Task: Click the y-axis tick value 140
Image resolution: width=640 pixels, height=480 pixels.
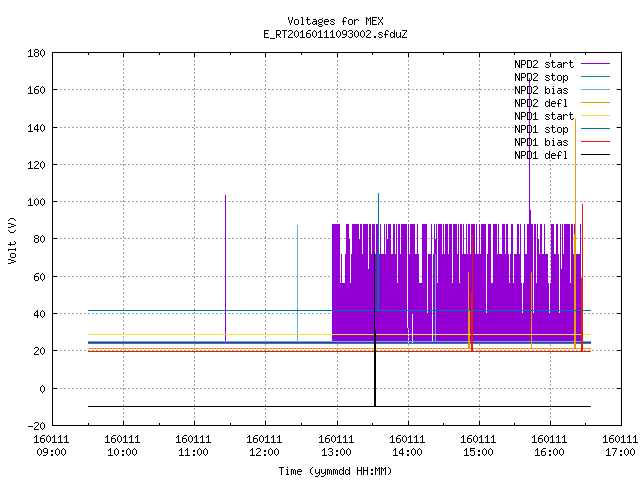Action: point(36,128)
